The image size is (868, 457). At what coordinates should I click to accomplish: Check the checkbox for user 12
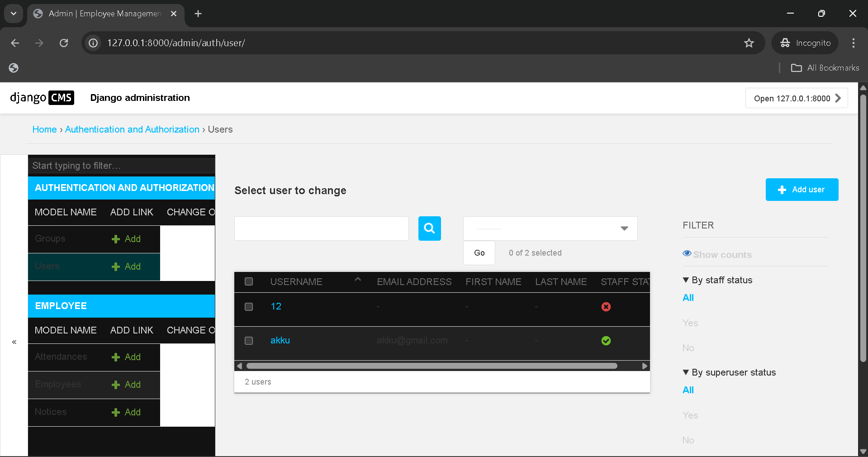[249, 307]
